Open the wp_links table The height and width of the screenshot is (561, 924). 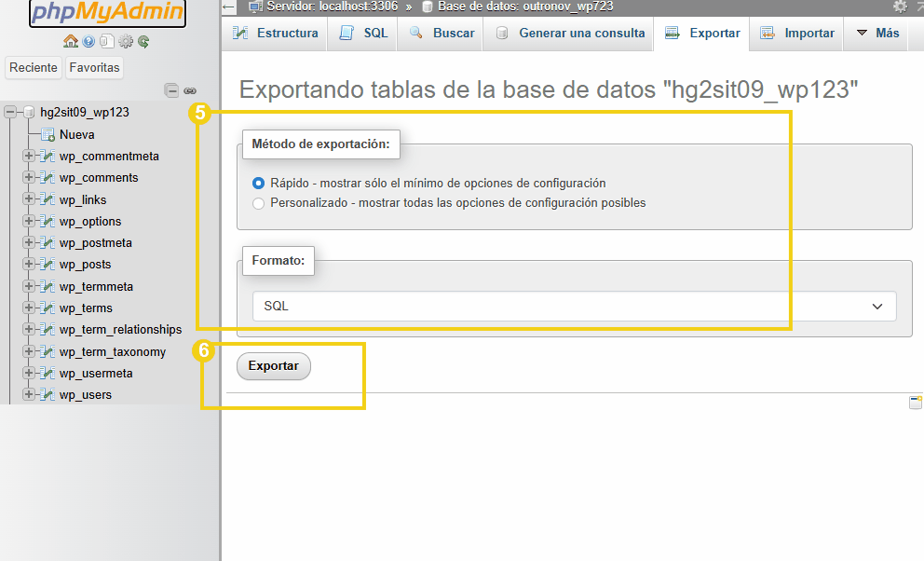tap(83, 199)
